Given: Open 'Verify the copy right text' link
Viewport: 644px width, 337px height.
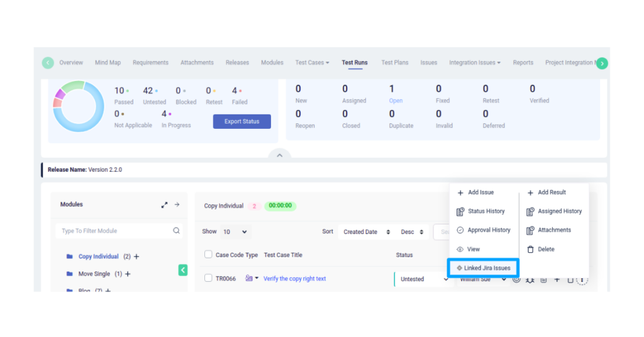Looking at the screenshot, I should click(294, 279).
